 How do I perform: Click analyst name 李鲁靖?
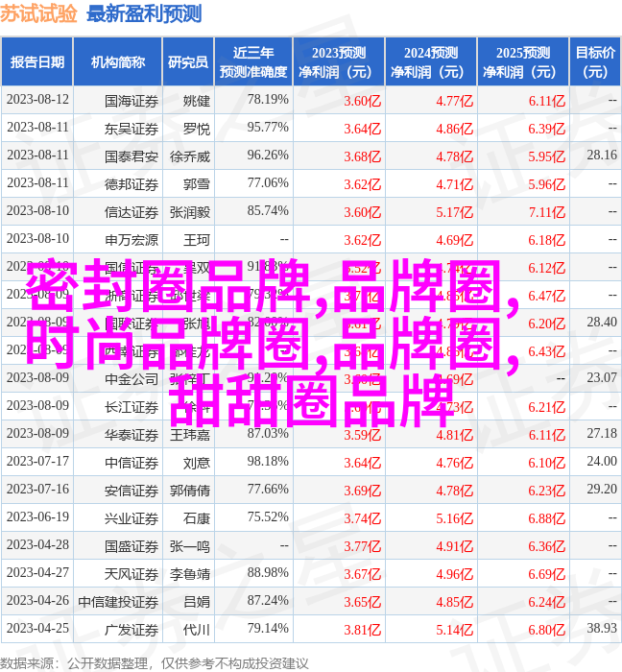[x=190, y=574]
